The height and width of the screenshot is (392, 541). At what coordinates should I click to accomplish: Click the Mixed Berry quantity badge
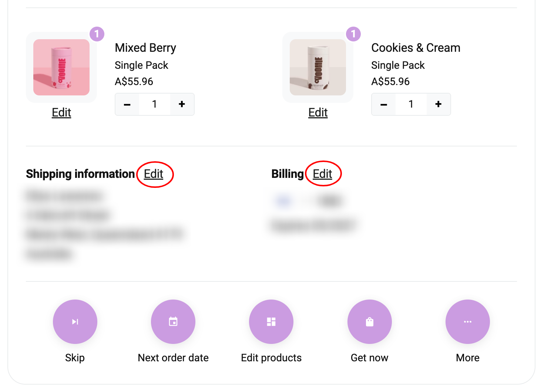click(97, 34)
